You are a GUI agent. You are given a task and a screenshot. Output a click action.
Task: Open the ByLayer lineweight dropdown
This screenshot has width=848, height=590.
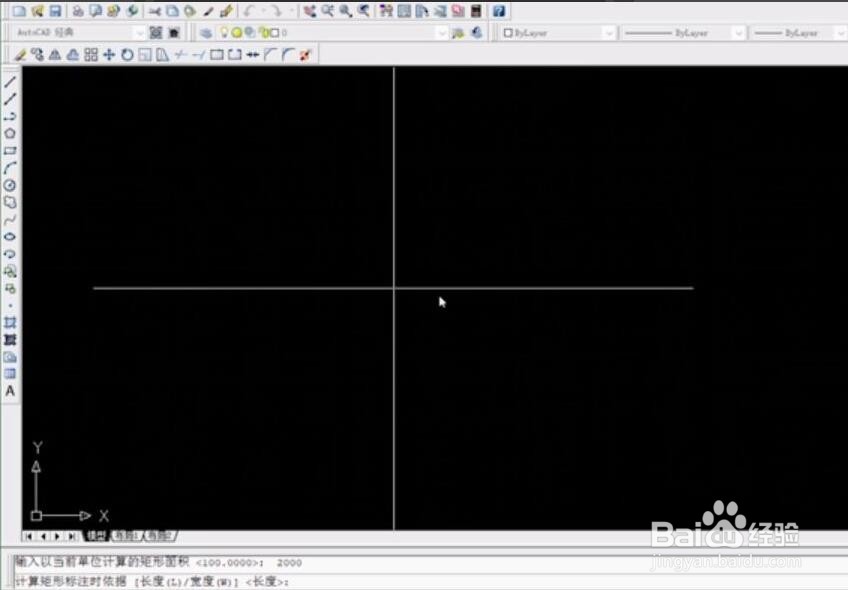(x=799, y=33)
